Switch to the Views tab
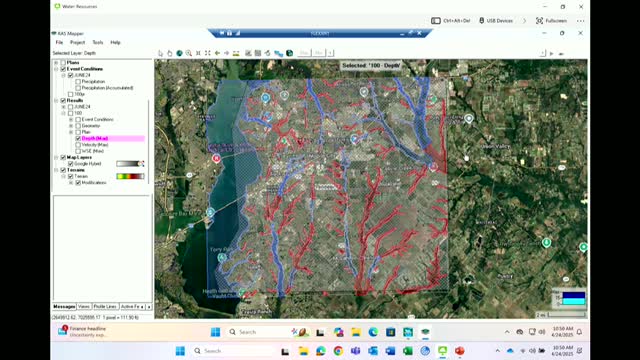640x360 pixels. point(84,307)
